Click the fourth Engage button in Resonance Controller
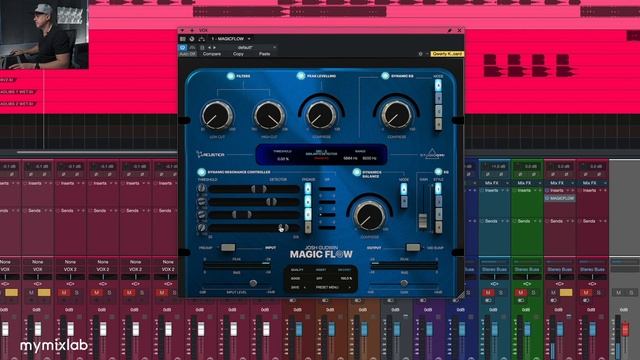Screen dimensions: 640x360 tap(308, 227)
